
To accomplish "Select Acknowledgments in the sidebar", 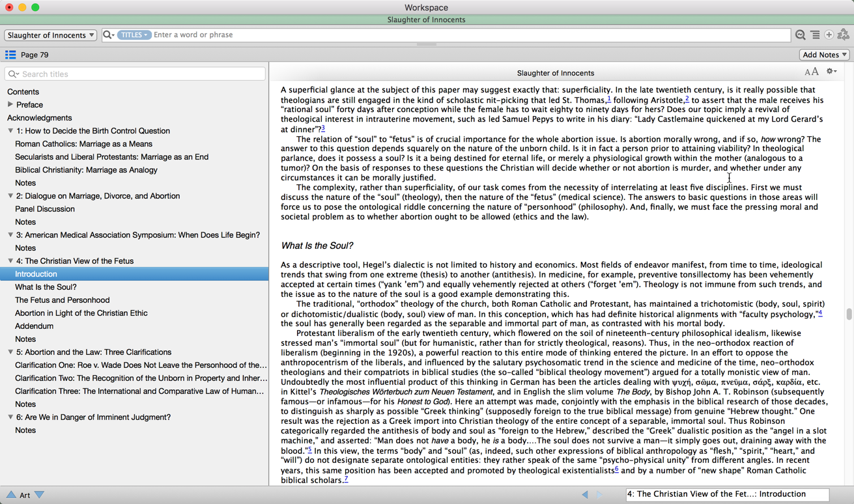I will 39,118.
